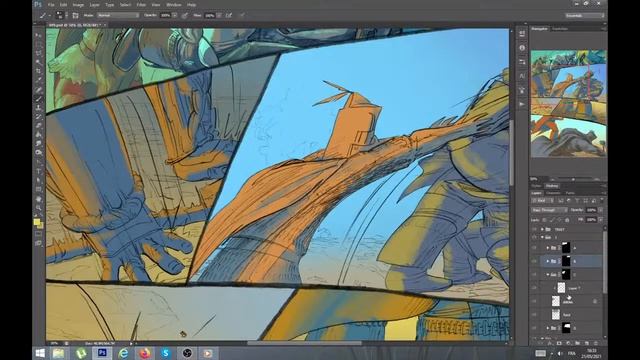Open the Essentials workspace dropdown
The image size is (640, 360).
click(x=585, y=16)
